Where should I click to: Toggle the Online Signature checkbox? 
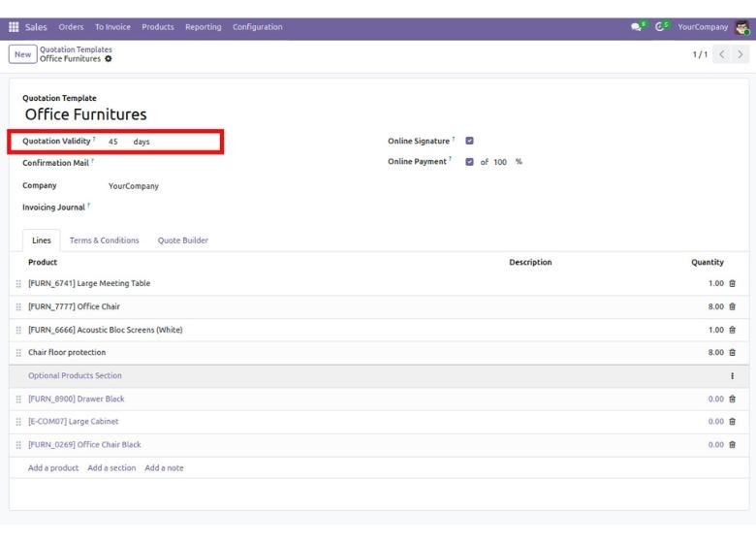click(470, 141)
